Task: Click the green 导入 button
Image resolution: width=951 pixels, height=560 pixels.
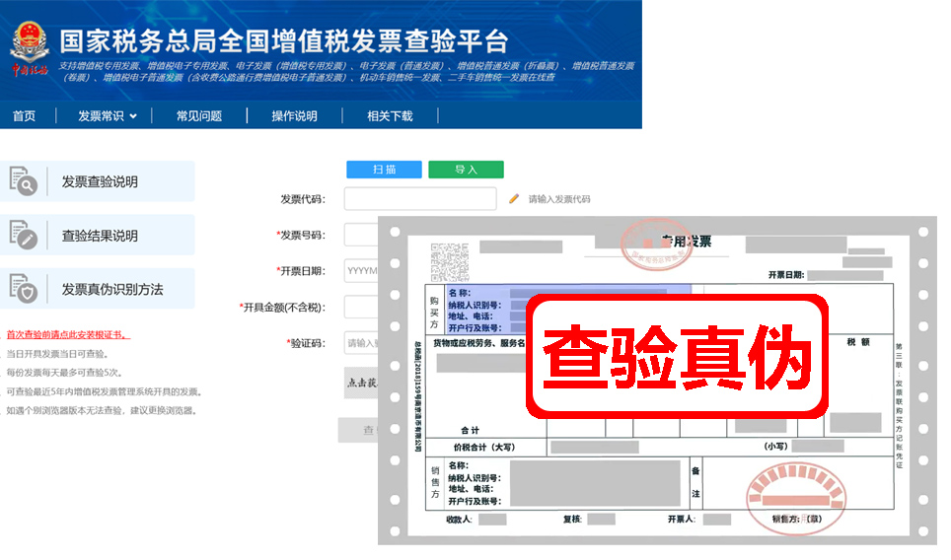Action: click(466, 170)
